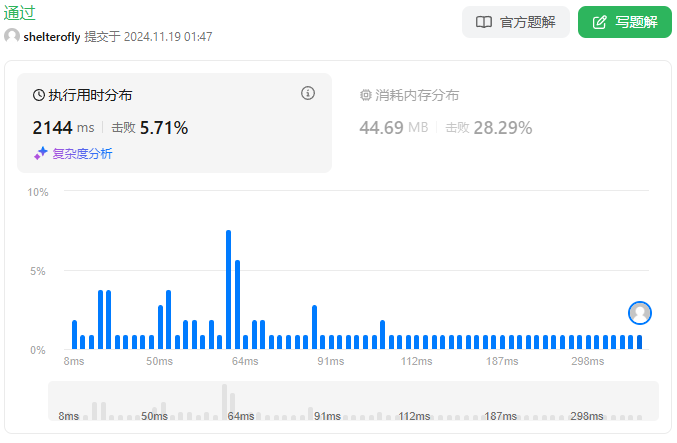Click the avatar beside shelterofly username

pos(12,36)
